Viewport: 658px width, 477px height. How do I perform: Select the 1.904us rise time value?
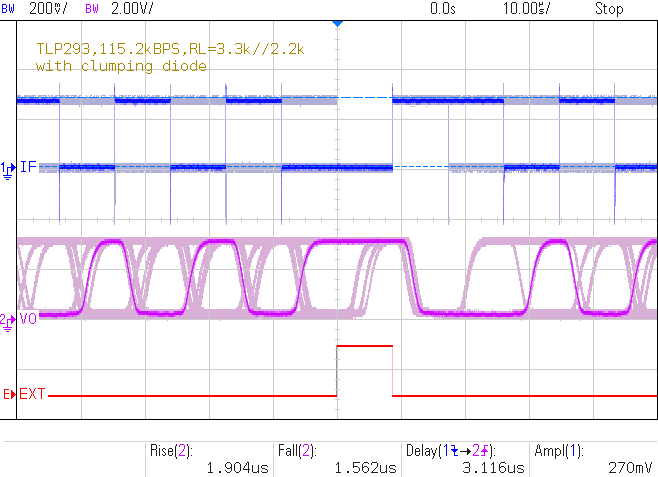coord(238,467)
